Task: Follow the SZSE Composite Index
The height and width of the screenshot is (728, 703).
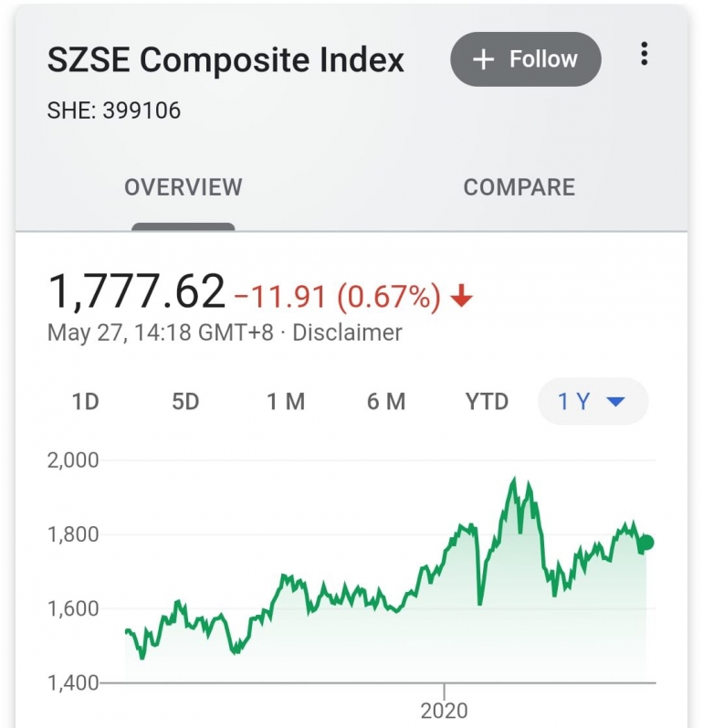Action: pos(526,59)
